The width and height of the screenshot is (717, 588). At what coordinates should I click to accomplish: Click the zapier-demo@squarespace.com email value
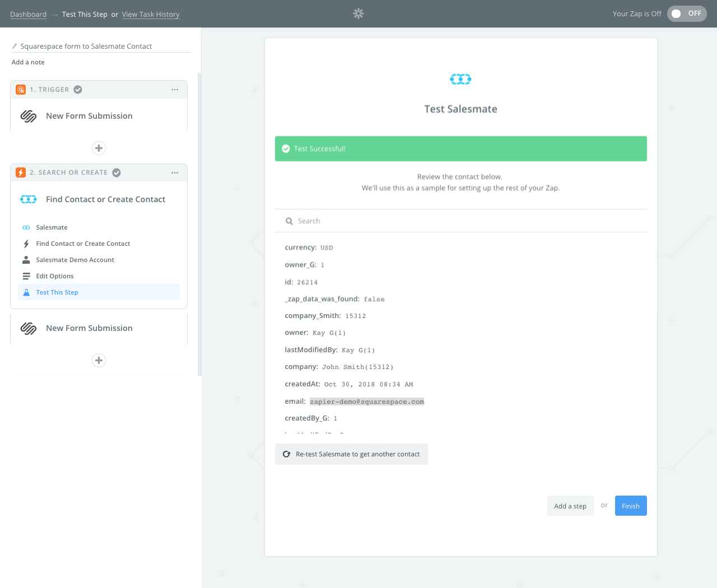point(367,402)
